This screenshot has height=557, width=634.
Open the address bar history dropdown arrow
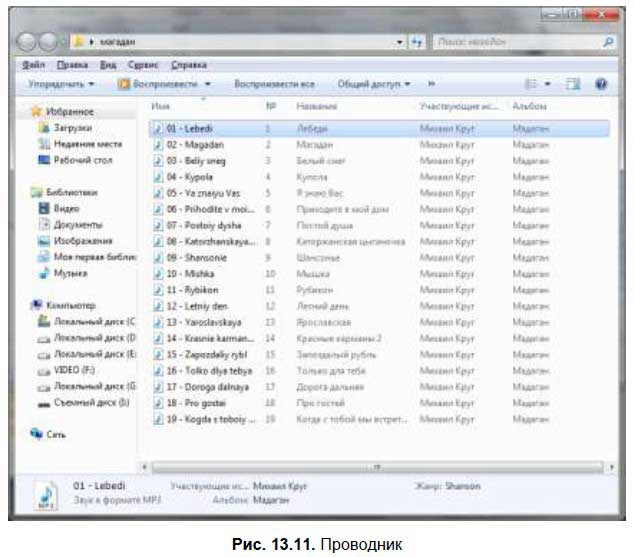399,42
